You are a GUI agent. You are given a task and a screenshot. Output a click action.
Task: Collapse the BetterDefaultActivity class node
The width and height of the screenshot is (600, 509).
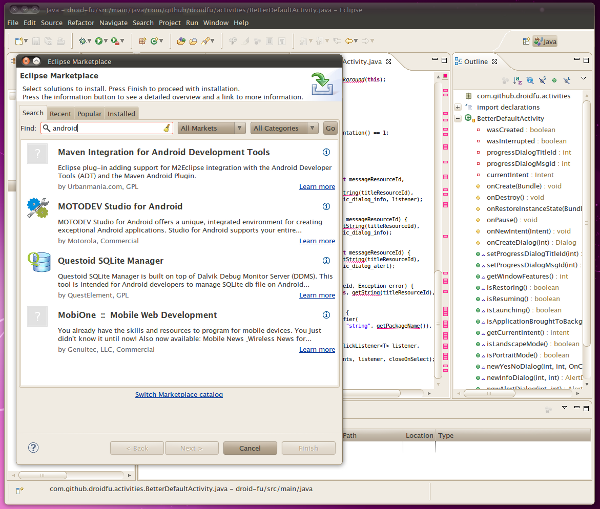click(x=458, y=119)
